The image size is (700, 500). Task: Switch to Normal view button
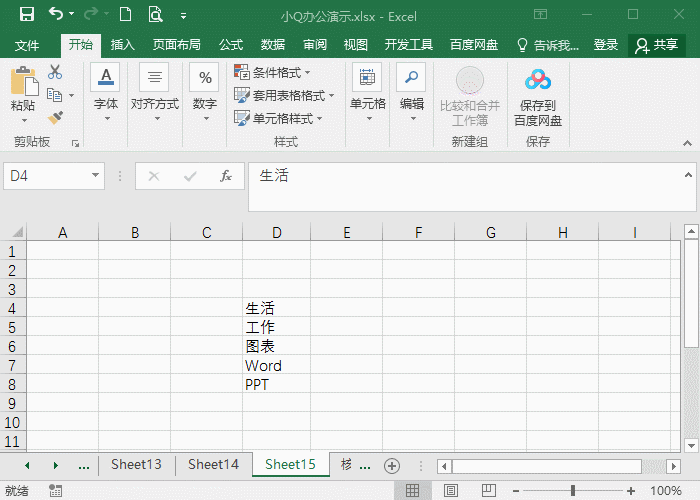click(411, 491)
